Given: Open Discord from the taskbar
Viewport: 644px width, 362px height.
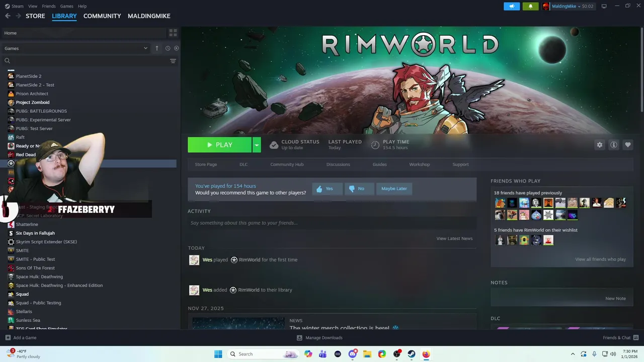Looking at the screenshot, I should pos(353,354).
